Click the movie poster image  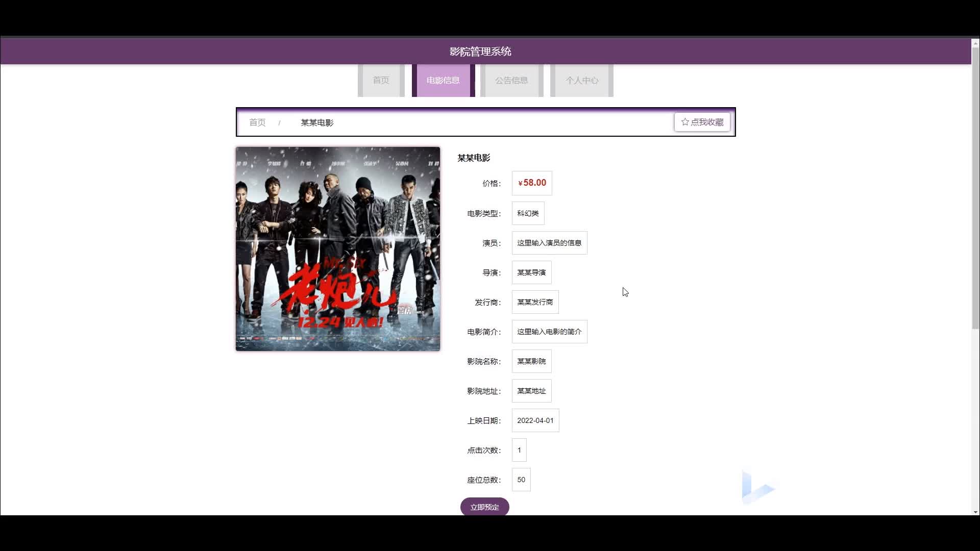tap(338, 249)
